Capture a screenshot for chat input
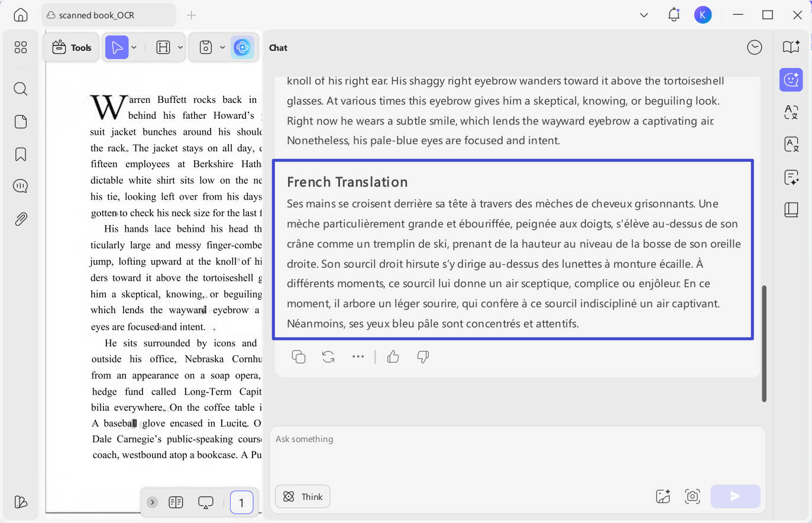The width and height of the screenshot is (812, 523). click(x=693, y=496)
